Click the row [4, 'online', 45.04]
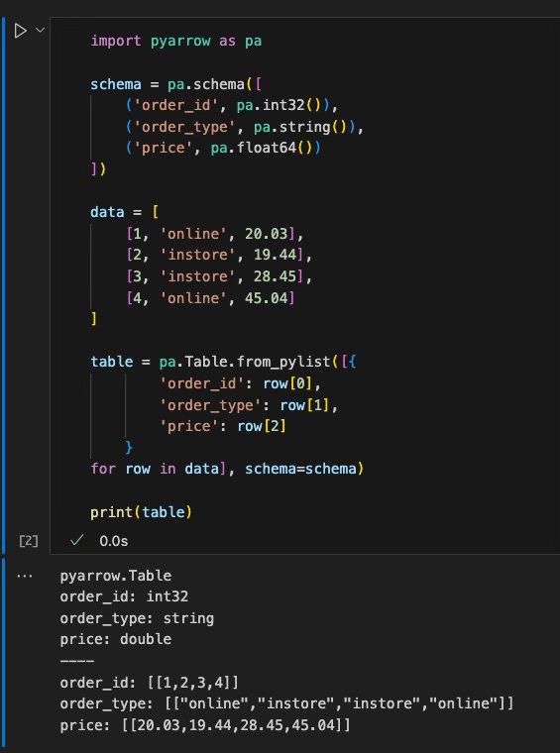The height and width of the screenshot is (753, 560). [x=211, y=298]
